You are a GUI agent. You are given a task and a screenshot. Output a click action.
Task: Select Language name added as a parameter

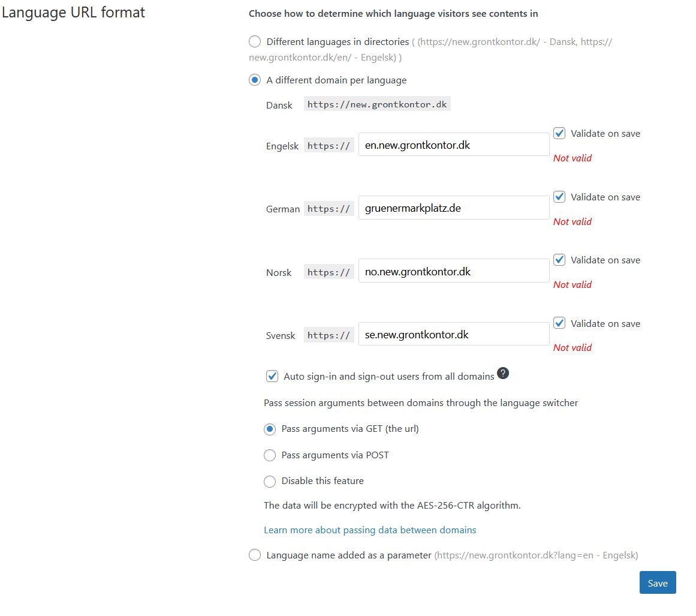255,555
